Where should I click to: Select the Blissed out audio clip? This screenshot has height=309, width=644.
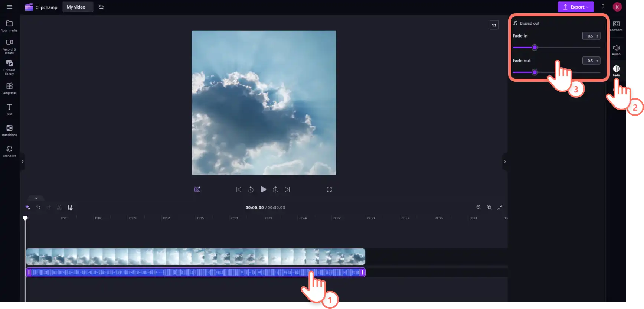click(x=196, y=272)
